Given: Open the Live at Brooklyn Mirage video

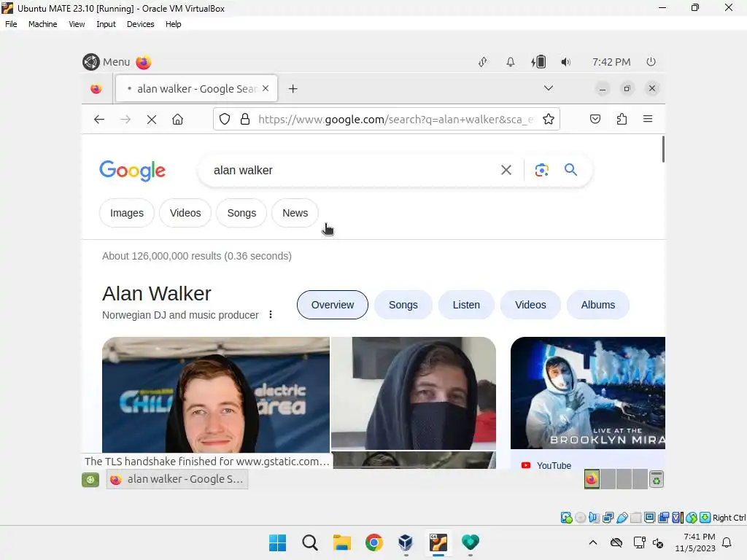Looking at the screenshot, I should pyautogui.click(x=588, y=393).
